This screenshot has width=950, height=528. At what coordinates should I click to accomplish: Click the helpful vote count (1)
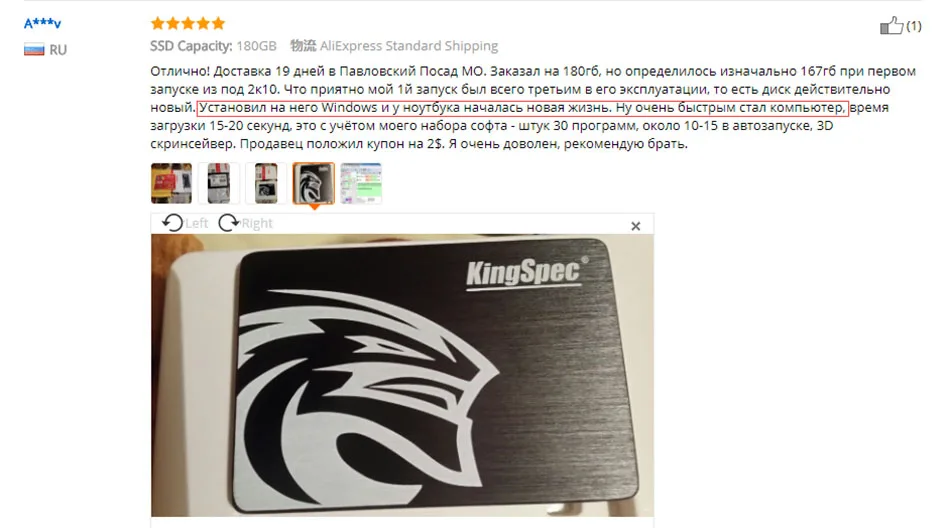tap(914, 26)
